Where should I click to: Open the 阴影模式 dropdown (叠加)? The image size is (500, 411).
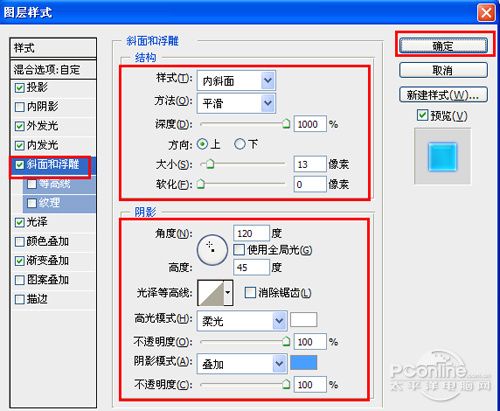(x=242, y=363)
